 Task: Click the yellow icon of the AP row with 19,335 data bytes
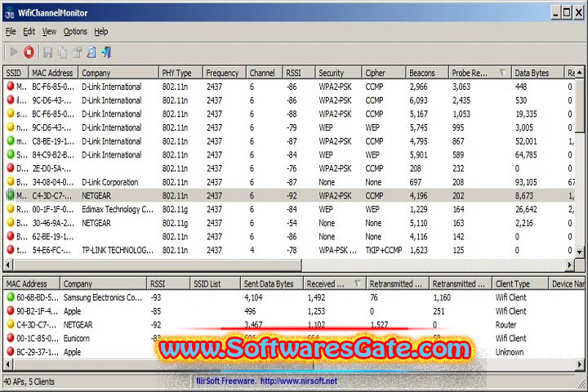point(11,114)
